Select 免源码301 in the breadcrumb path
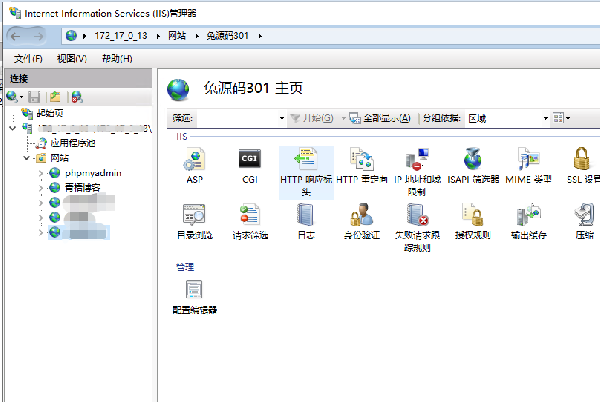 pyautogui.click(x=227, y=36)
